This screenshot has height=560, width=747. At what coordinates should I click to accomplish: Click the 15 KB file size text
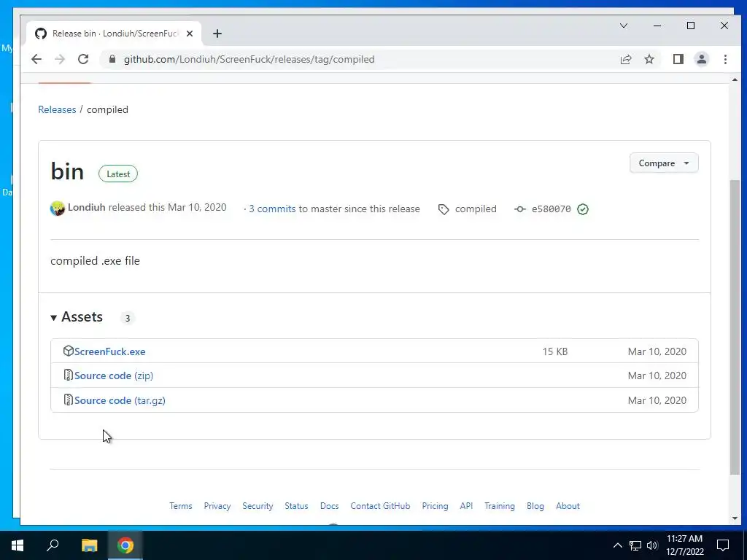click(555, 351)
